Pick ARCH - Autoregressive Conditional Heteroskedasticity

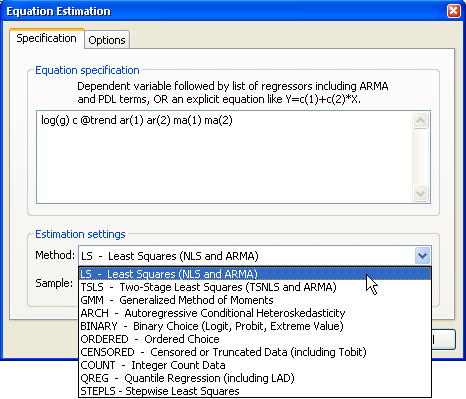point(255,313)
